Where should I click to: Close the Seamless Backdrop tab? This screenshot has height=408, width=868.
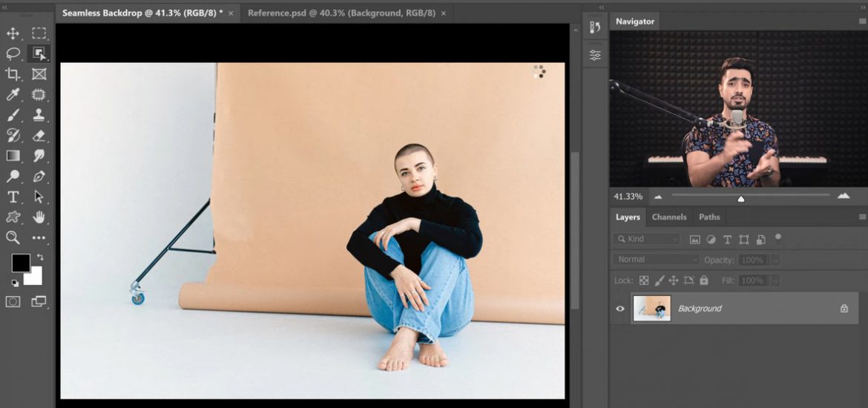(231, 13)
